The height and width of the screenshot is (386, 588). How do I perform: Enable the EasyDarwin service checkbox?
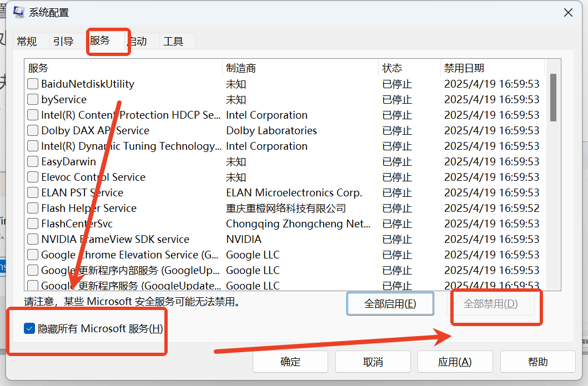(x=33, y=161)
